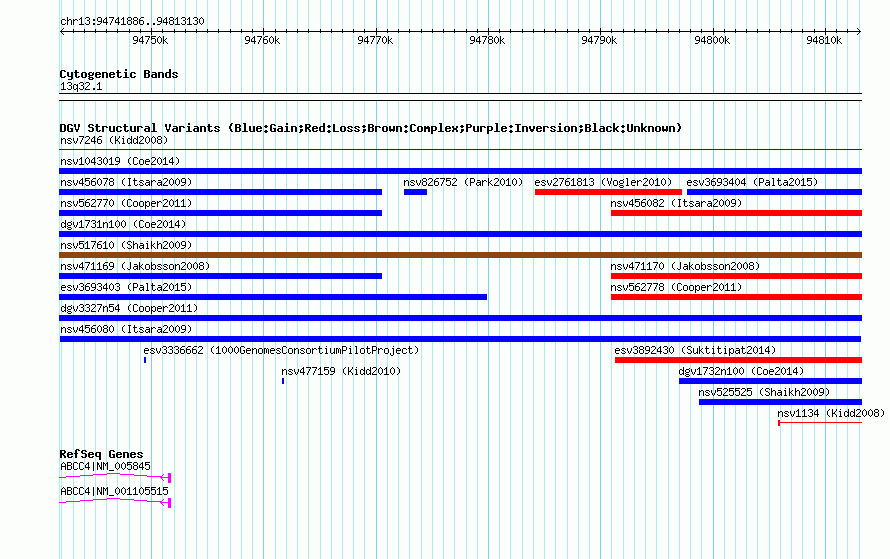This screenshot has height=559, width=890.
Task: Click the tiny nsv477159 blue marker
Action: pos(283,381)
